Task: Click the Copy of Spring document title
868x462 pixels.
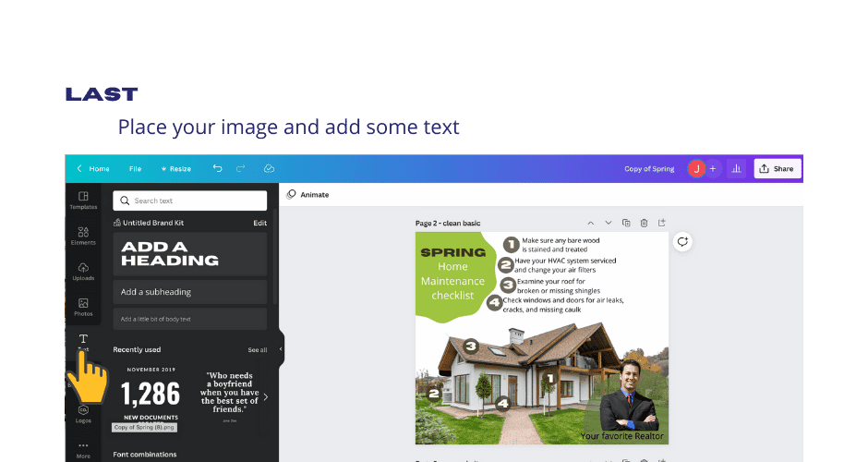Action: click(649, 168)
